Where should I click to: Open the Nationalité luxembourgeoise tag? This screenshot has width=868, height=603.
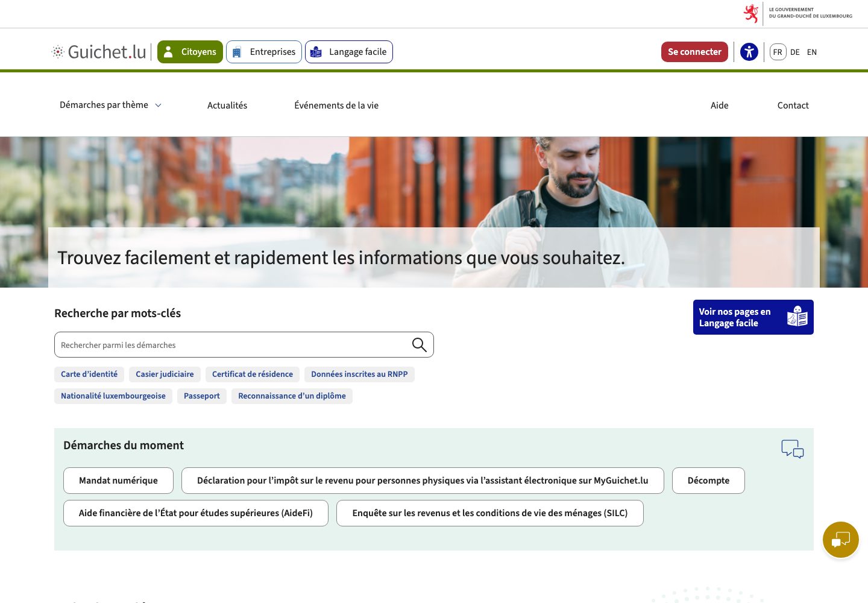click(113, 396)
